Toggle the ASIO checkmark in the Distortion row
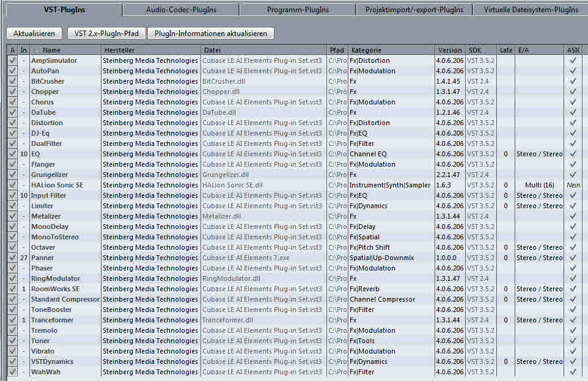This screenshot has height=381, width=588. [x=573, y=123]
